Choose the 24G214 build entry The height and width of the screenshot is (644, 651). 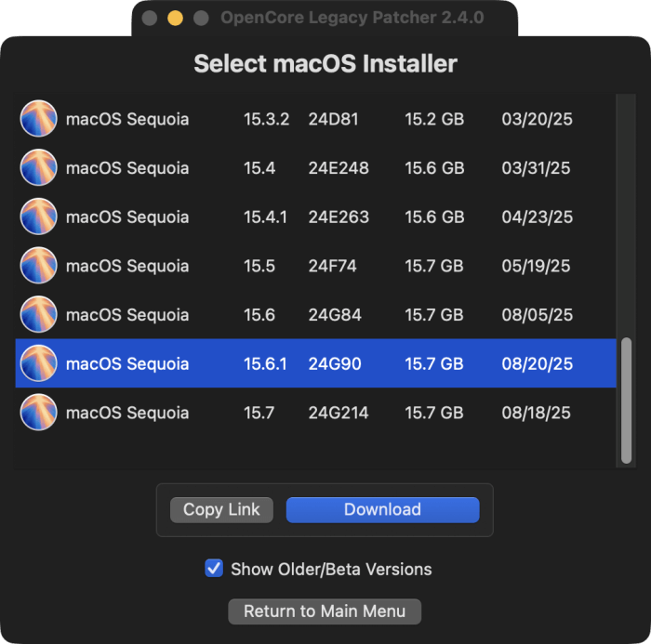coord(315,413)
